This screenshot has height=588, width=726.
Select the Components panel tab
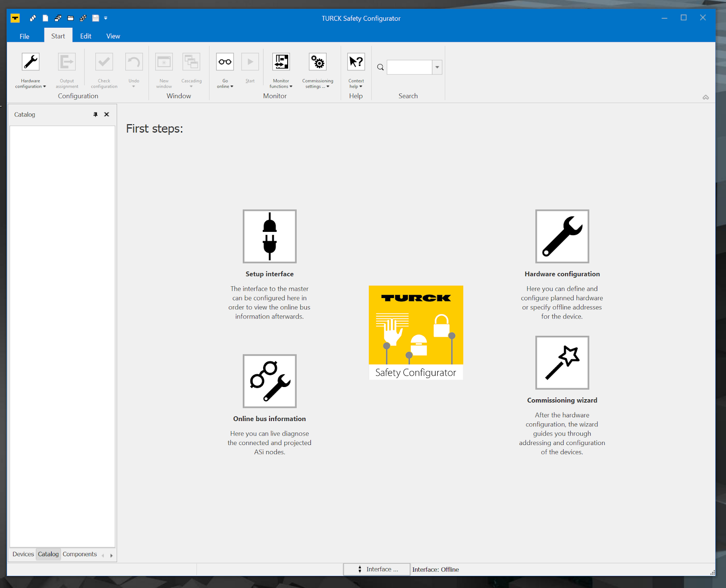click(x=80, y=554)
